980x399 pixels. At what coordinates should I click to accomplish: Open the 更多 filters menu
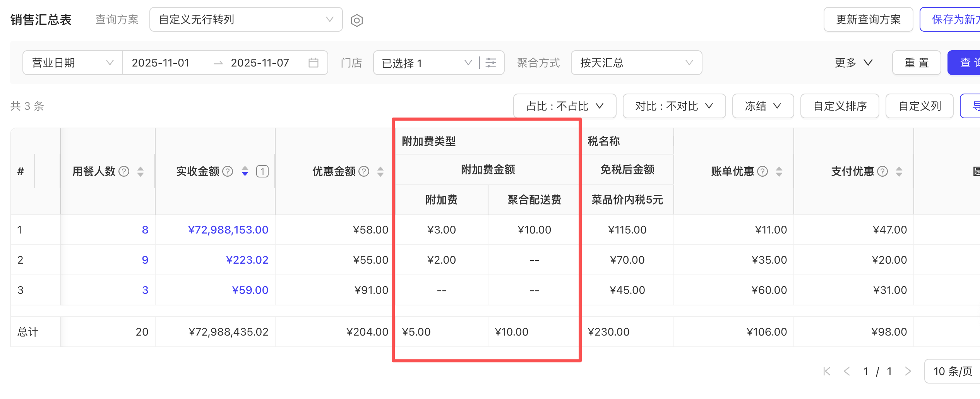pos(853,63)
